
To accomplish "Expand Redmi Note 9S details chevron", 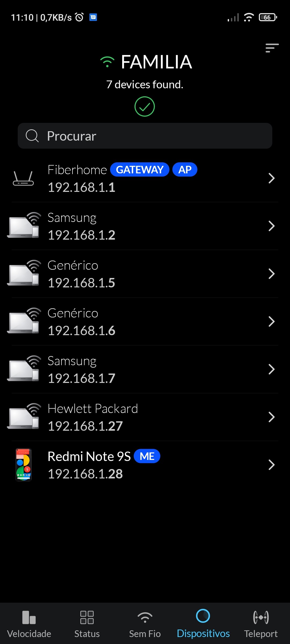I will [x=271, y=465].
